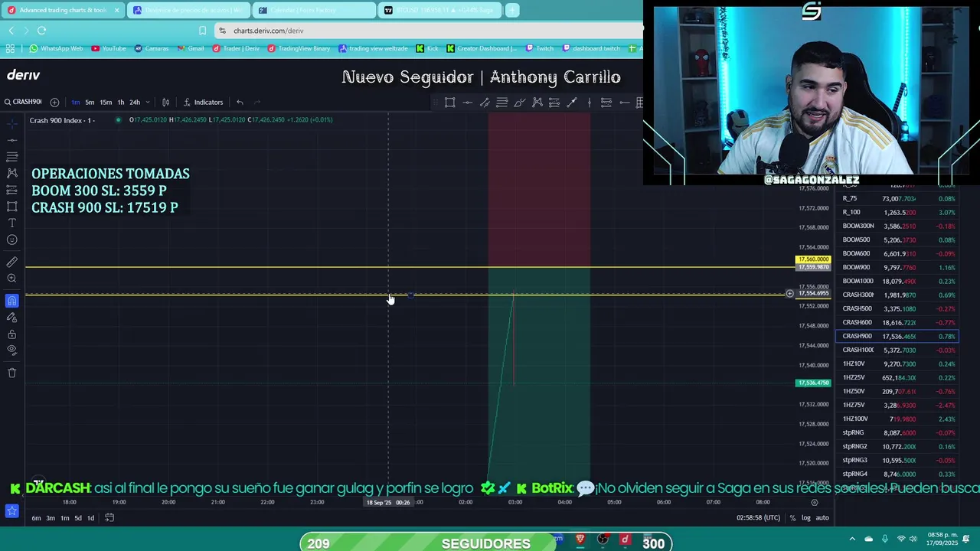Click the add symbol plus icon
Image resolution: width=980 pixels, height=551 pixels.
54,102
